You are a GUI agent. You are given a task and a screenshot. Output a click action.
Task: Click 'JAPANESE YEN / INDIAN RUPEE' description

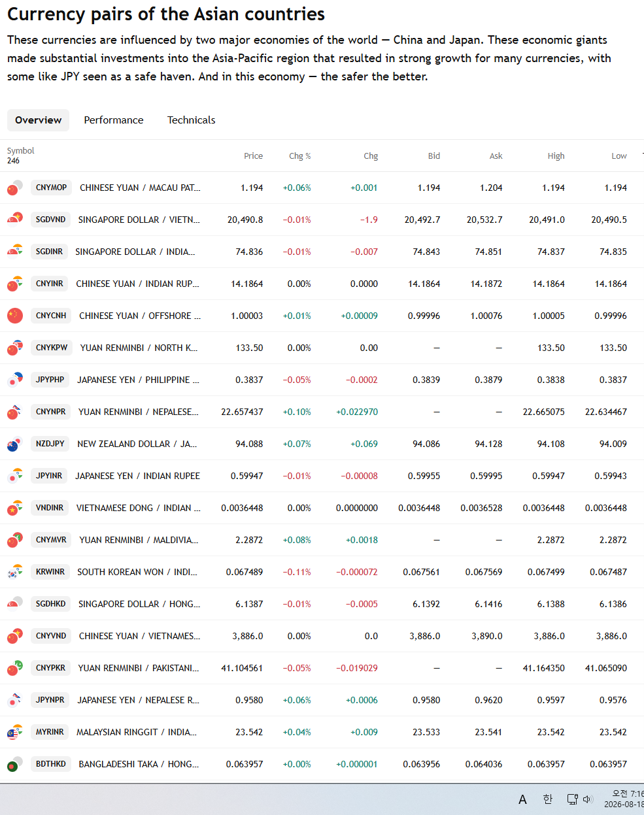click(138, 476)
